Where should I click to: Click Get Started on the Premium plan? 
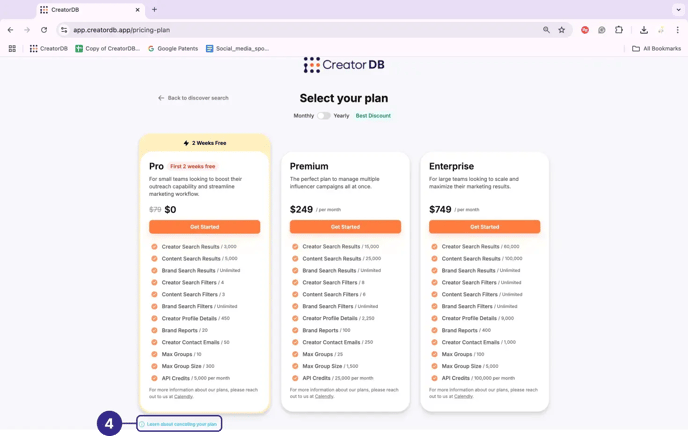pos(345,227)
